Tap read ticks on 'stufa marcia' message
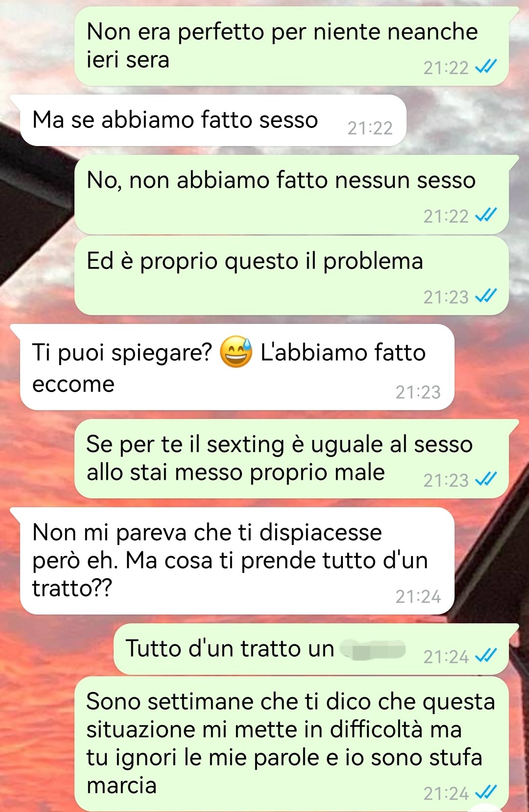529x812 pixels. pyautogui.click(x=486, y=792)
